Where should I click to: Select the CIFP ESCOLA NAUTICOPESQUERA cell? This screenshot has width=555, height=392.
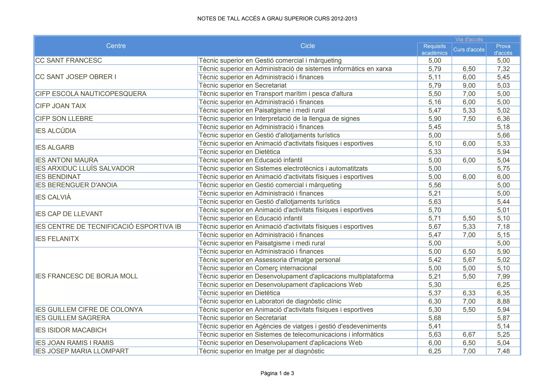click(x=91, y=94)
